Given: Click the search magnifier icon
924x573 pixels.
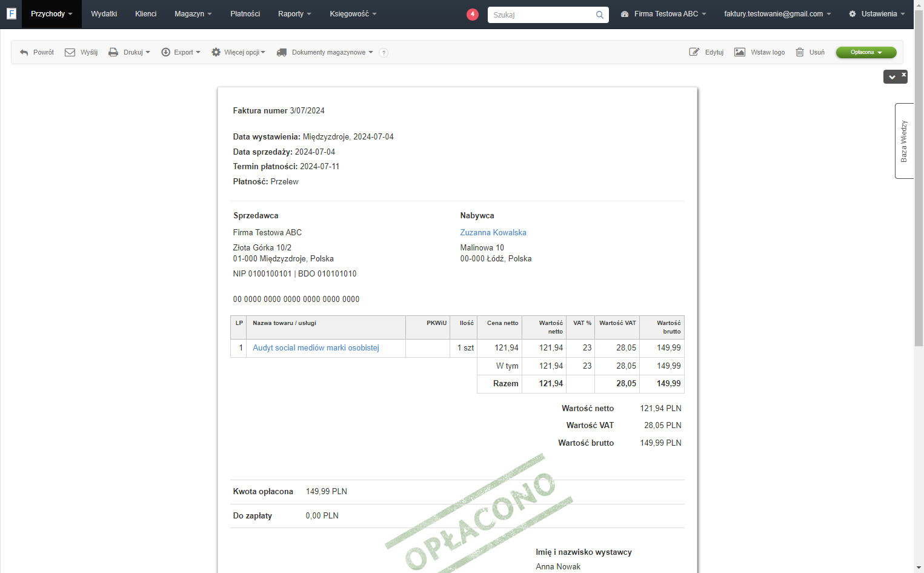Looking at the screenshot, I should pos(599,15).
